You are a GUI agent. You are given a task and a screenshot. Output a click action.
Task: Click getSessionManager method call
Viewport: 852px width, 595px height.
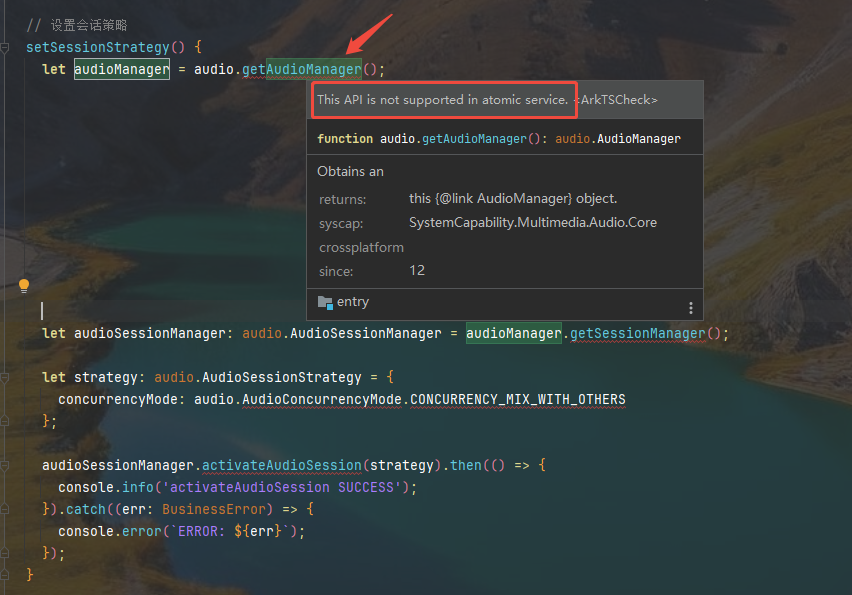[x=637, y=334]
